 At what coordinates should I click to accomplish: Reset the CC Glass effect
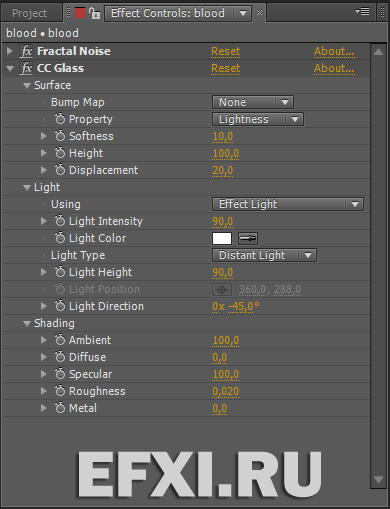pos(226,68)
